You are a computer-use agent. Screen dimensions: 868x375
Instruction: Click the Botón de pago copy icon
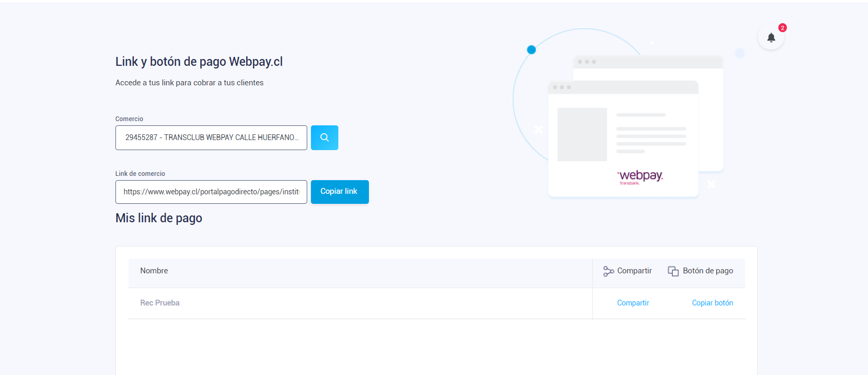click(673, 271)
